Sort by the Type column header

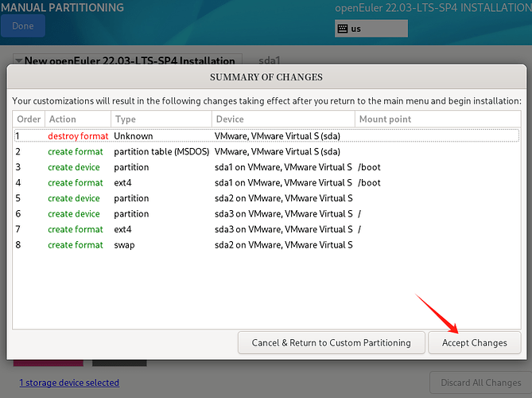pos(161,119)
